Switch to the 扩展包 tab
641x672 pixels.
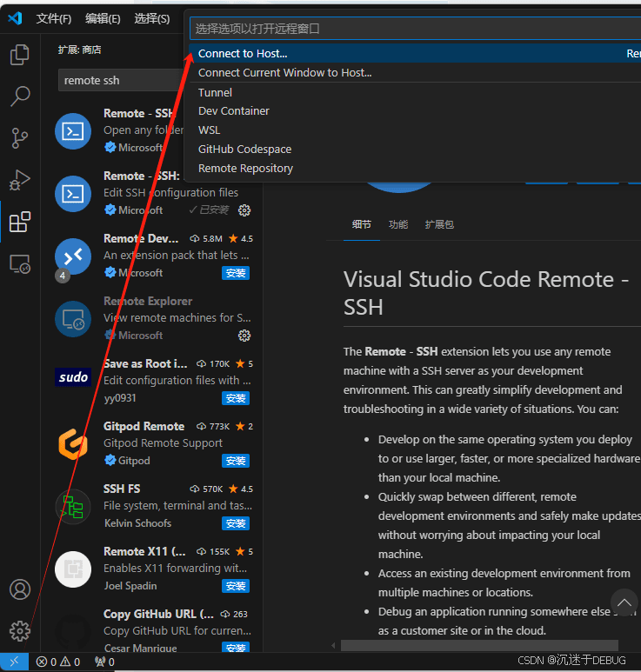[x=439, y=224]
